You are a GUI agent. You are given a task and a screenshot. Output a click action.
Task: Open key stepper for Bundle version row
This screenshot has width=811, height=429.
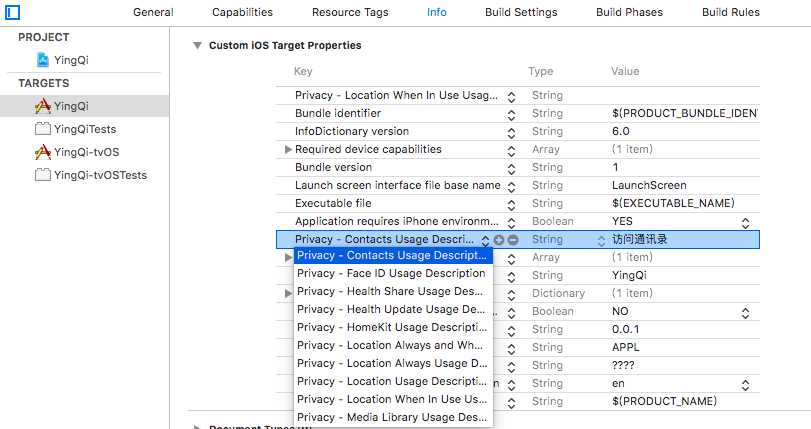pyautogui.click(x=511, y=169)
